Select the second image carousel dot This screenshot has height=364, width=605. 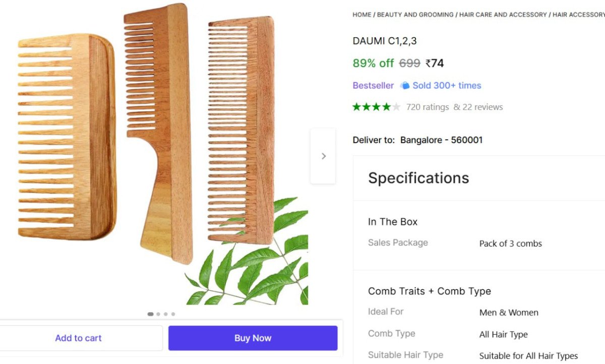tap(158, 314)
